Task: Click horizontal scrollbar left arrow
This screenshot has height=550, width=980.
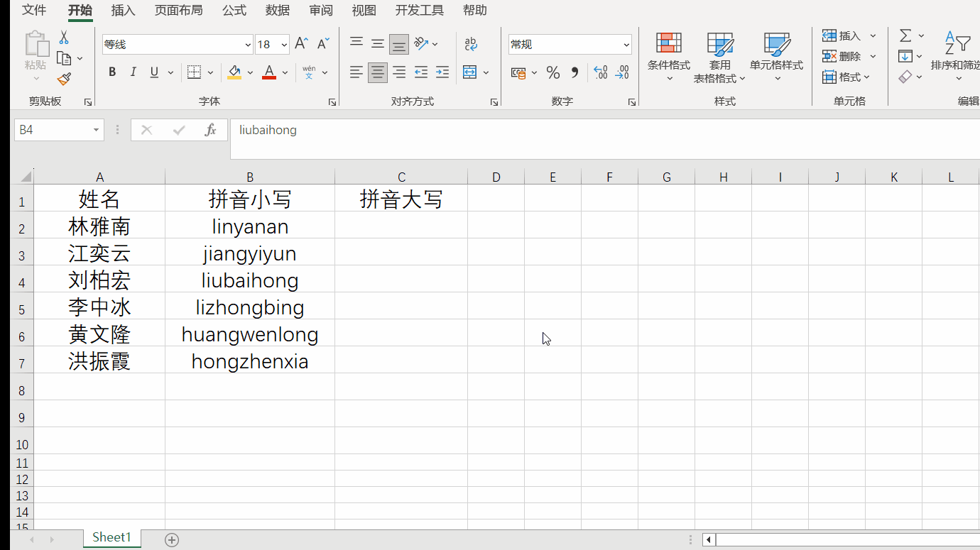Action: click(709, 540)
